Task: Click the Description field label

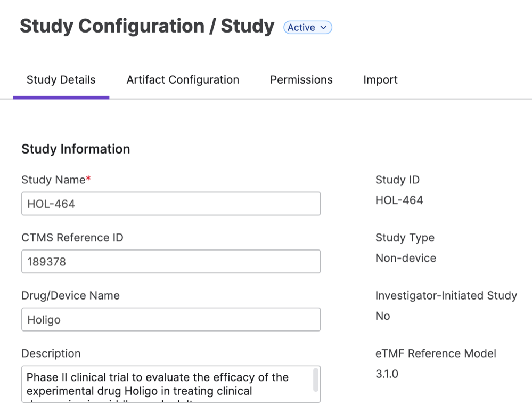Action: click(x=51, y=353)
